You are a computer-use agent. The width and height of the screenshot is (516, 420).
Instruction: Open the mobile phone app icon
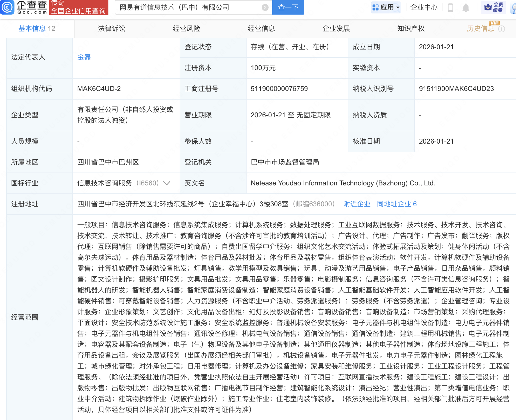(x=450, y=7)
